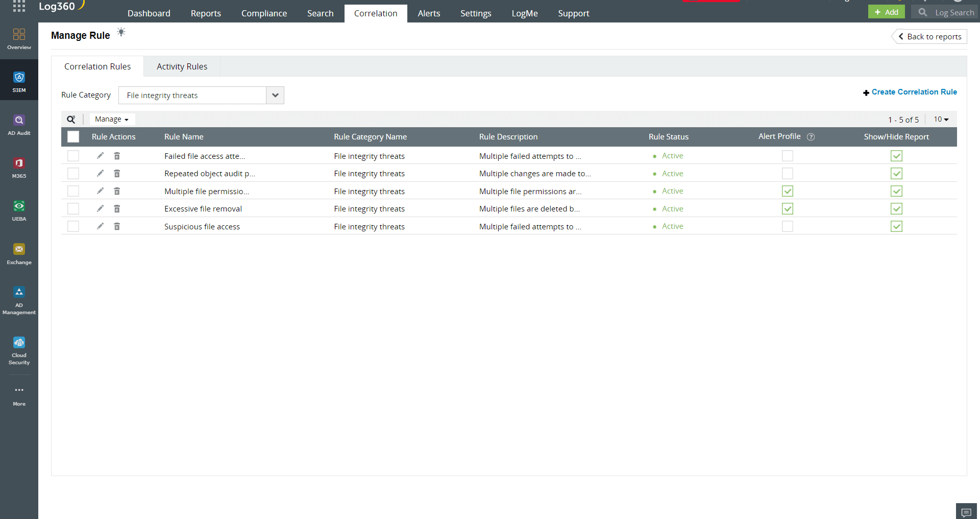
Task: Open AD Management in the sidebar
Action: tap(19, 301)
